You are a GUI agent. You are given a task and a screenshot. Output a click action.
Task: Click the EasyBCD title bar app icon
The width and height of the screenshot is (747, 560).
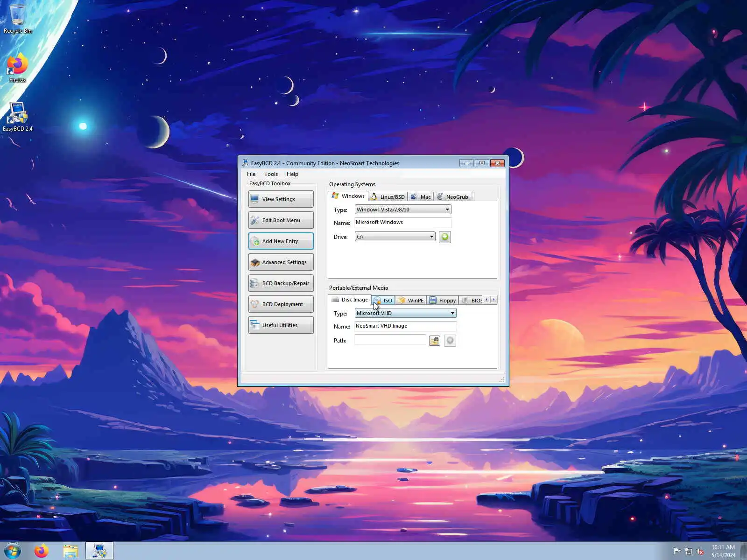[x=246, y=163]
